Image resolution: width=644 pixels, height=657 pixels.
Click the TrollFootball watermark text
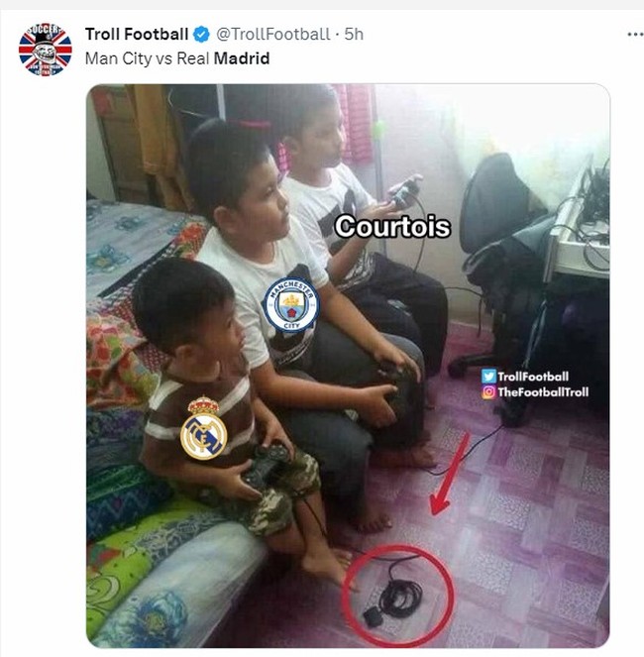tap(533, 377)
